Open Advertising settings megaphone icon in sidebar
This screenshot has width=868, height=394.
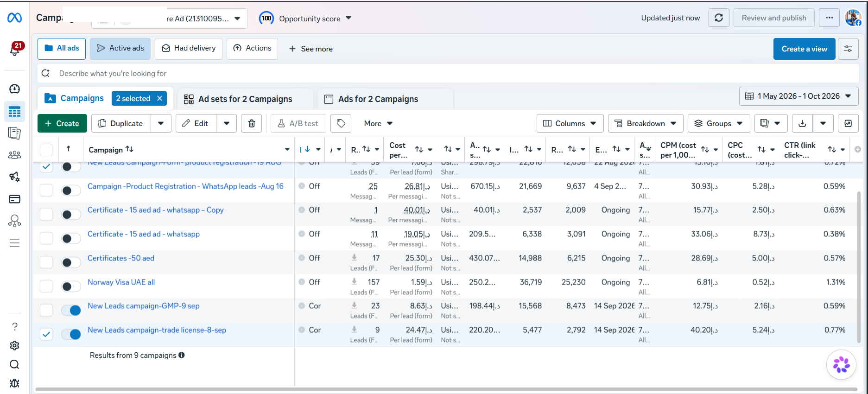(x=14, y=177)
